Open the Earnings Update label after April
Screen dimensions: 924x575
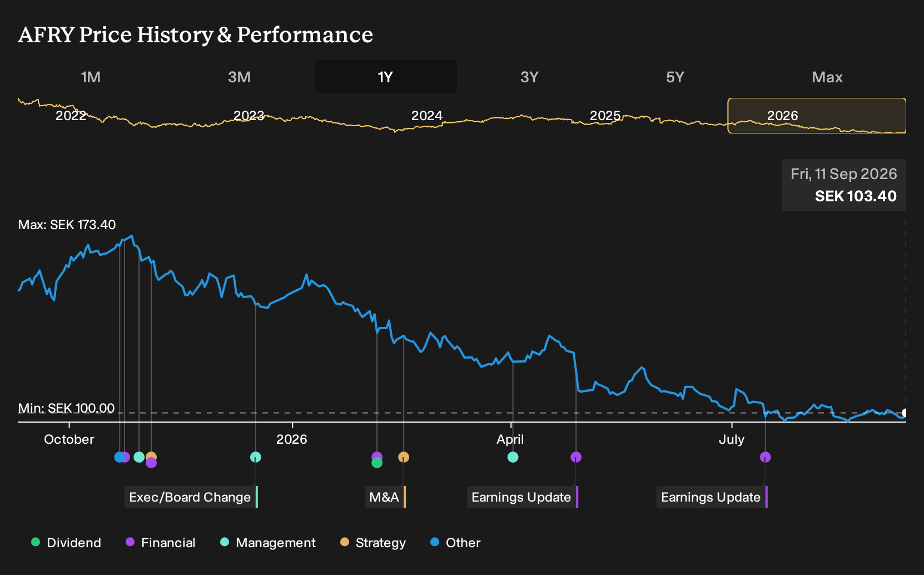523,497
